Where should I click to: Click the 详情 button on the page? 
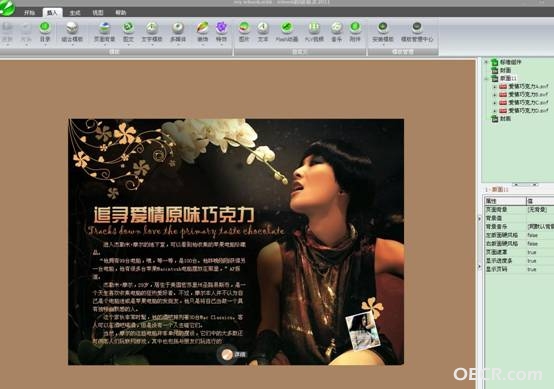[232, 354]
